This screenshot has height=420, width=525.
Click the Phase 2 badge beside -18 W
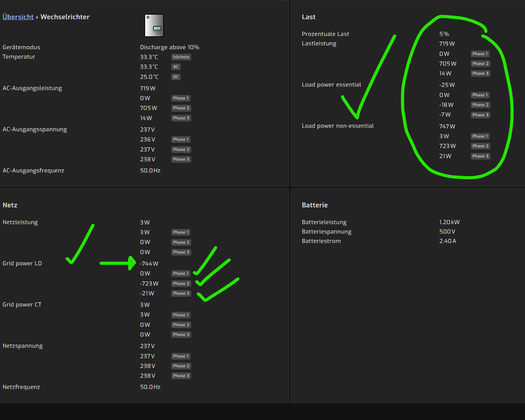480,105
